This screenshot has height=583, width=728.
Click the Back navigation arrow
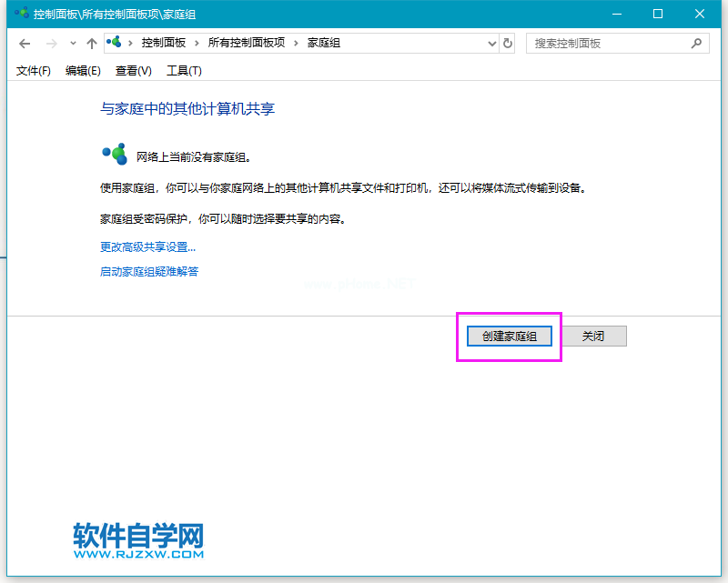coord(25,44)
